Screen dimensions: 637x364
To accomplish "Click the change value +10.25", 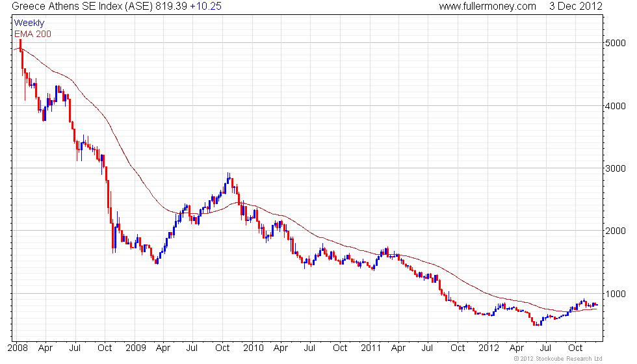I will click(205, 6).
